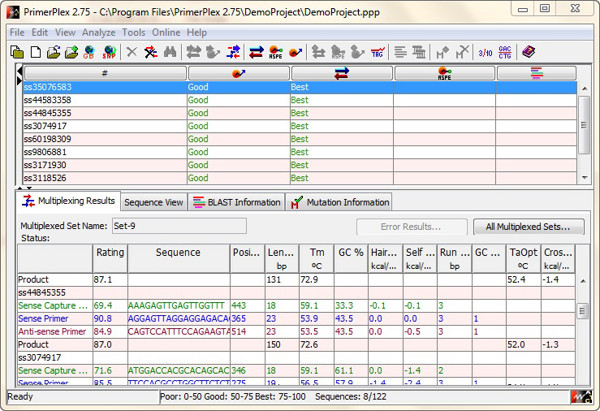The height and width of the screenshot is (411, 600).
Task: Click the TBG toolbar icon
Action: pos(378,52)
